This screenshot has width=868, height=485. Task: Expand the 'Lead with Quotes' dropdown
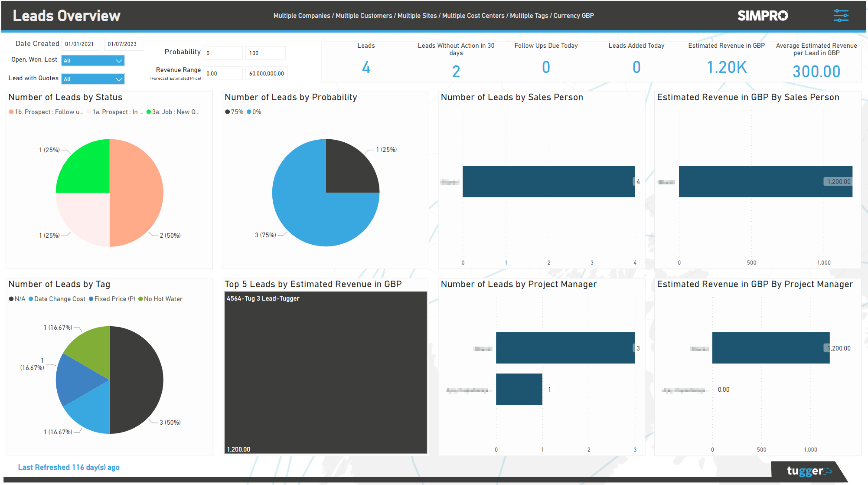(92, 79)
